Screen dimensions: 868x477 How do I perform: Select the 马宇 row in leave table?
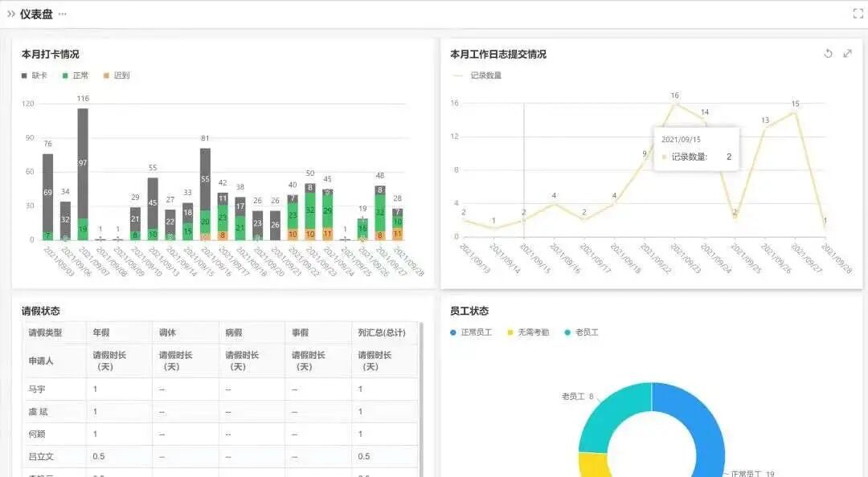point(38,389)
